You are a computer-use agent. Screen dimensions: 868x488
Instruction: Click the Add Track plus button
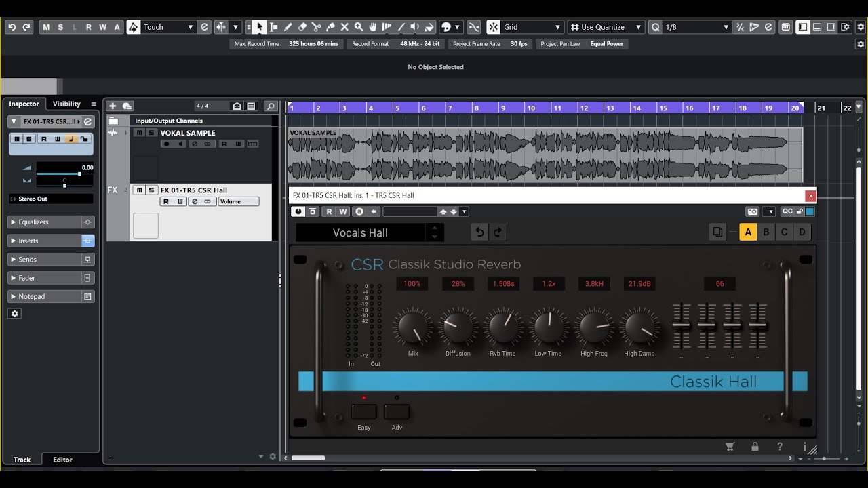coord(113,106)
